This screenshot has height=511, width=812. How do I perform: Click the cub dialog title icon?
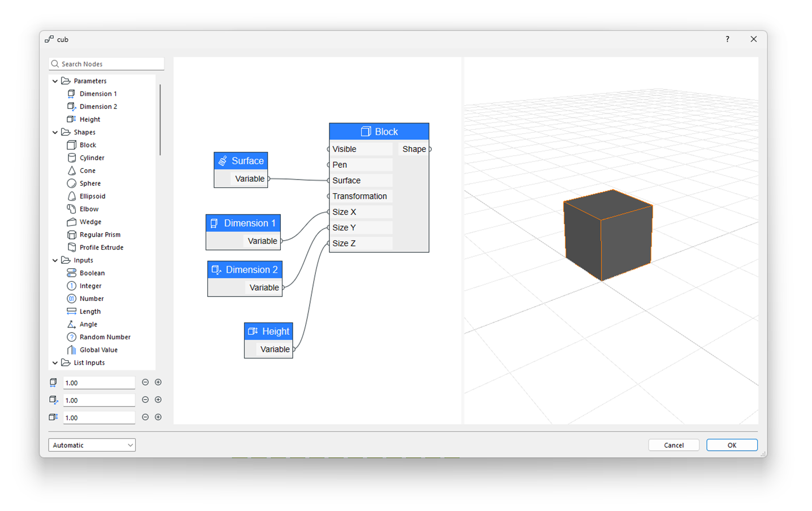tap(49, 40)
